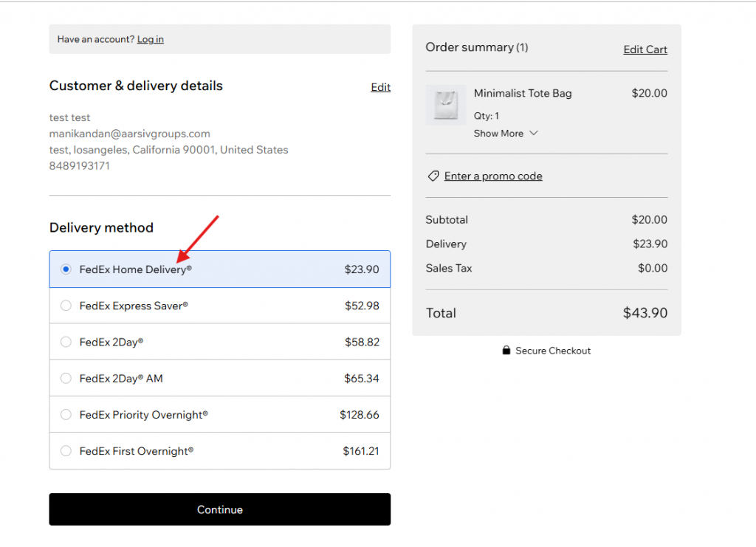The image size is (756, 547).
Task: Click the $52.98 Express Saver price
Action: (x=362, y=306)
